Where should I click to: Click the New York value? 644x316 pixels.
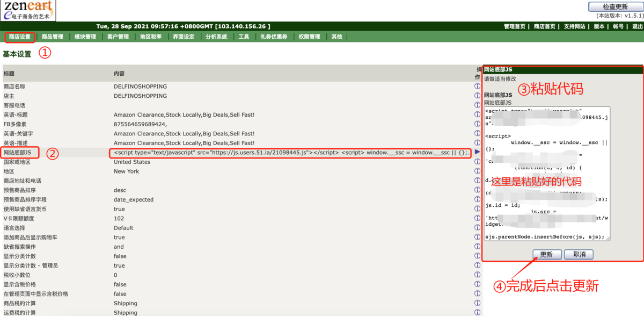(x=126, y=171)
